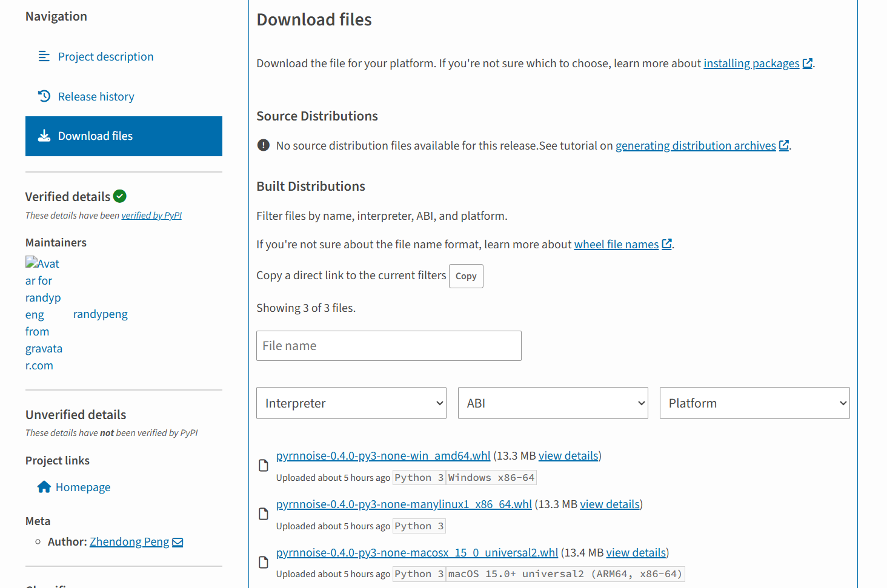Screen dimensions: 887x588
Task: Click the 'Source Distributions' heading
Action: click(317, 116)
